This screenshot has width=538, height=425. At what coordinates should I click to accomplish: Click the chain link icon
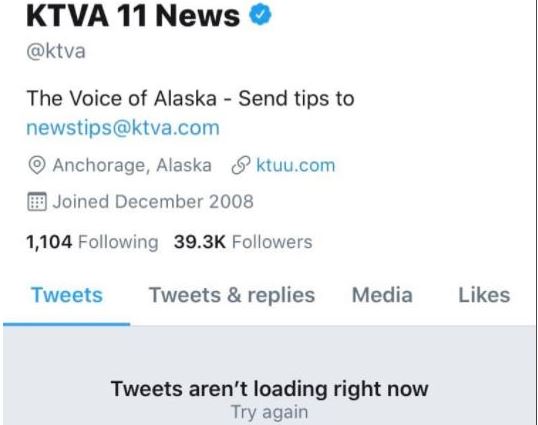[x=241, y=165]
